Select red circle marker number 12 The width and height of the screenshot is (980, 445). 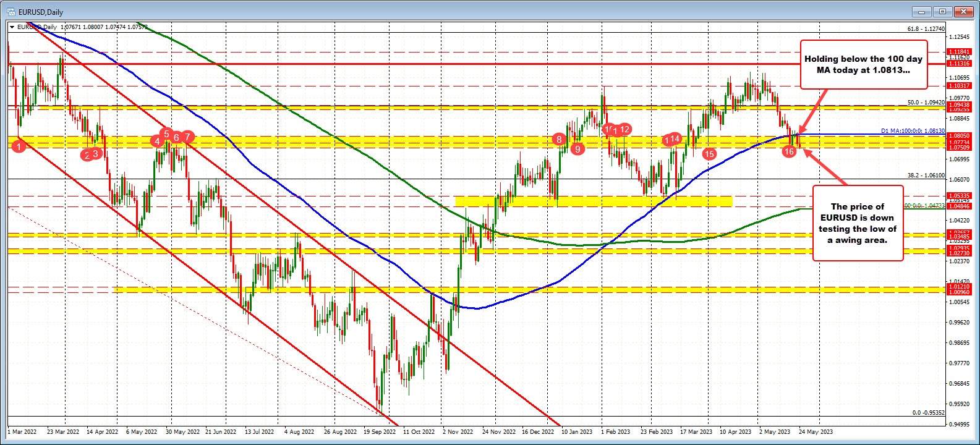tap(625, 129)
